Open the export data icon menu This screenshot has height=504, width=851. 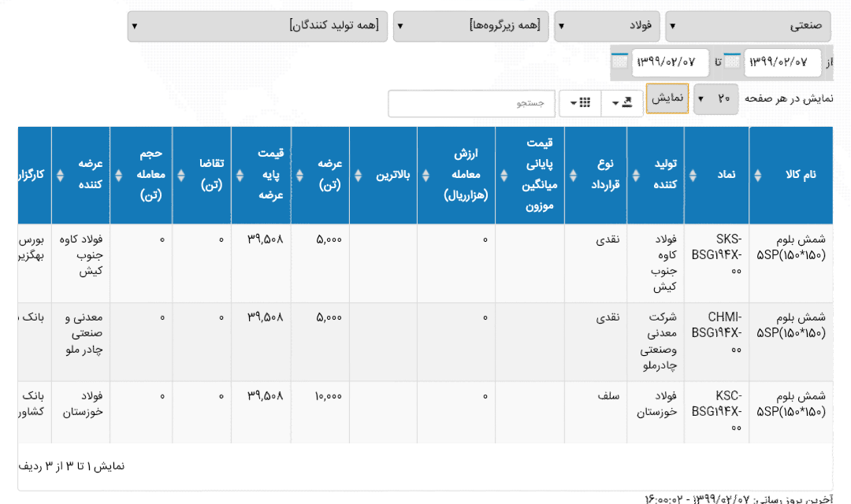tap(622, 102)
